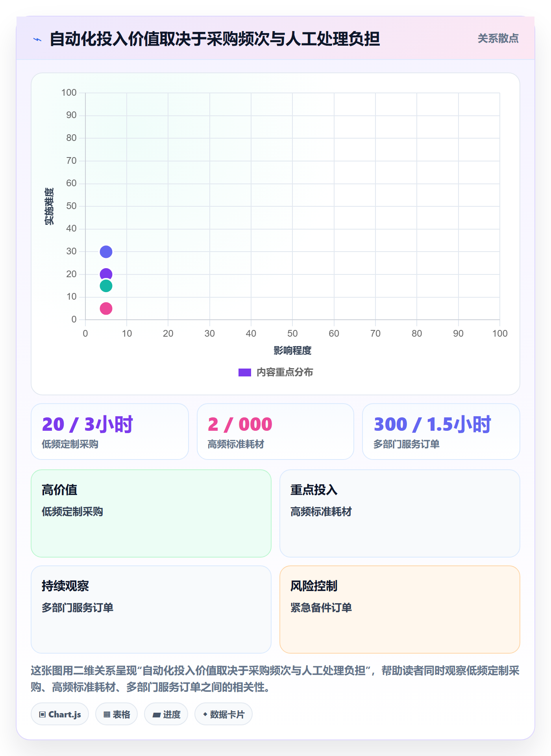The image size is (551, 756).
Task: Click the 进度 bar icon
Action: point(156,715)
